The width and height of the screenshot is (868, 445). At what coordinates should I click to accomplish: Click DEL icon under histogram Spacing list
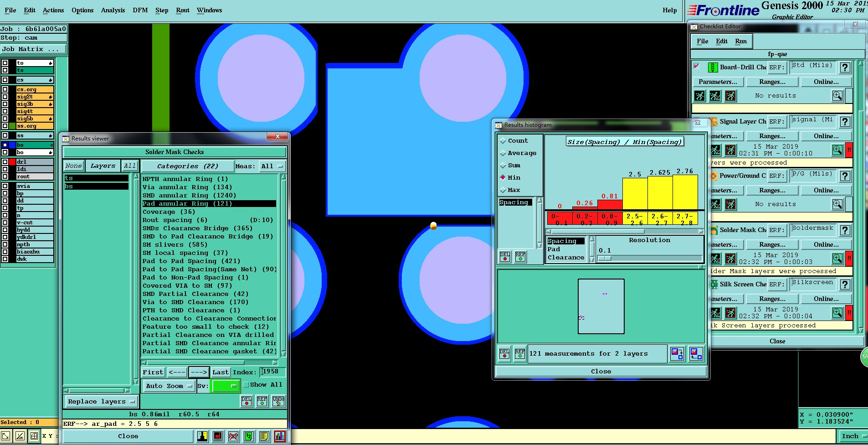505,257
